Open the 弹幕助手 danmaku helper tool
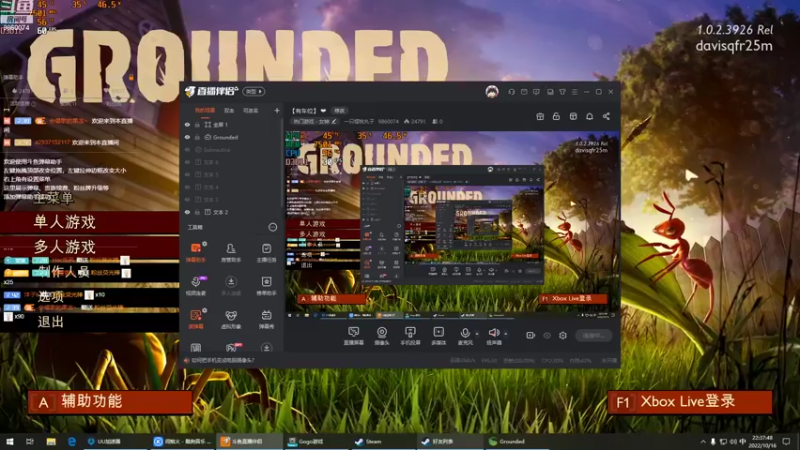Viewport: 800px width, 450px height. tap(196, 252)
